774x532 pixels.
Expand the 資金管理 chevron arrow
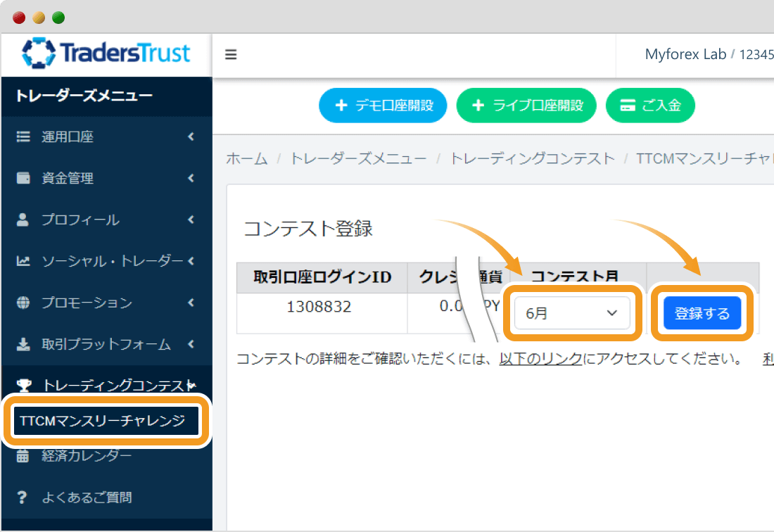tap(191, 179)
